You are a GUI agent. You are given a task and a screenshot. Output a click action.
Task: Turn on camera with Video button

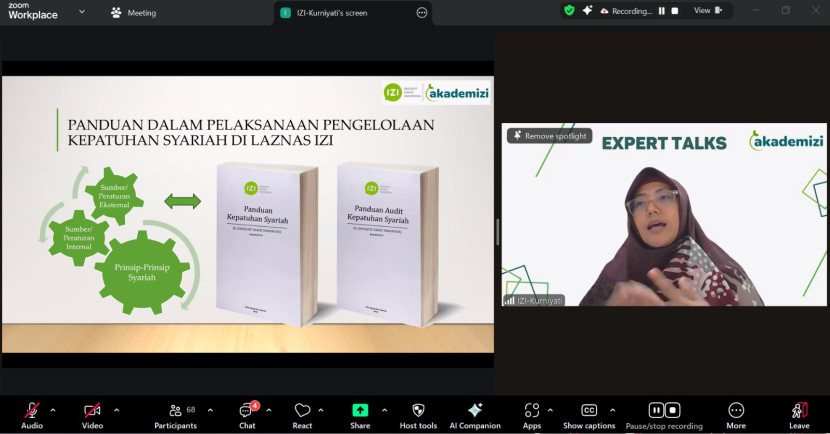coord(92,411)
